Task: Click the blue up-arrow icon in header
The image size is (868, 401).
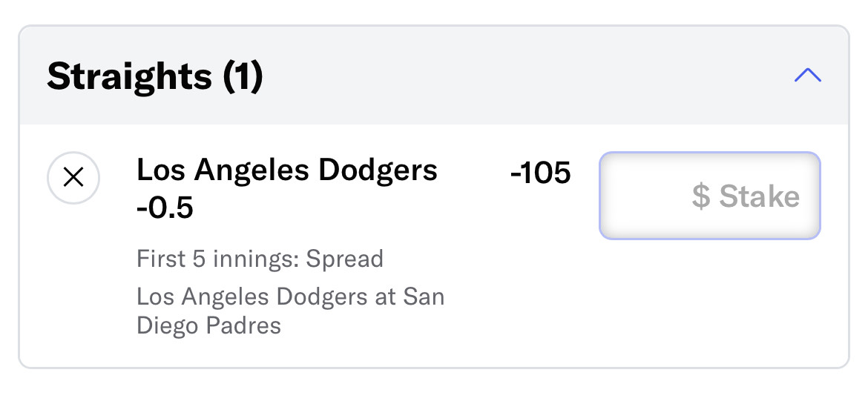Action: coord(808,75)
